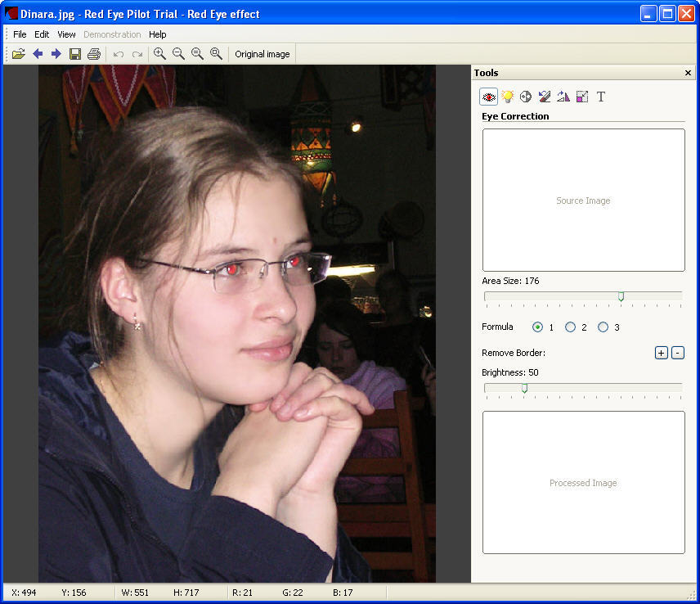Click the open file folder icon
This screenshot has width=700, height=604.
[18, 54]
